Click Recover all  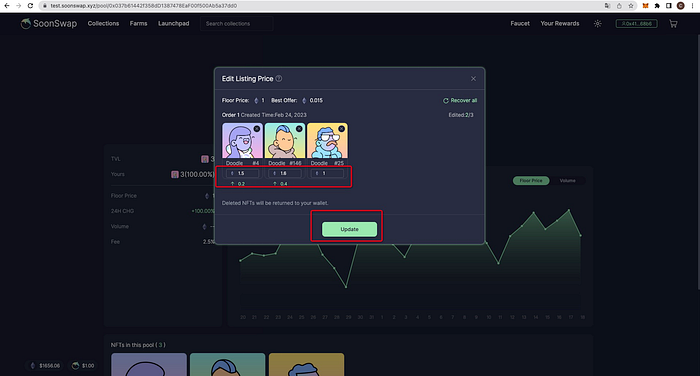(x=460, y=100)
